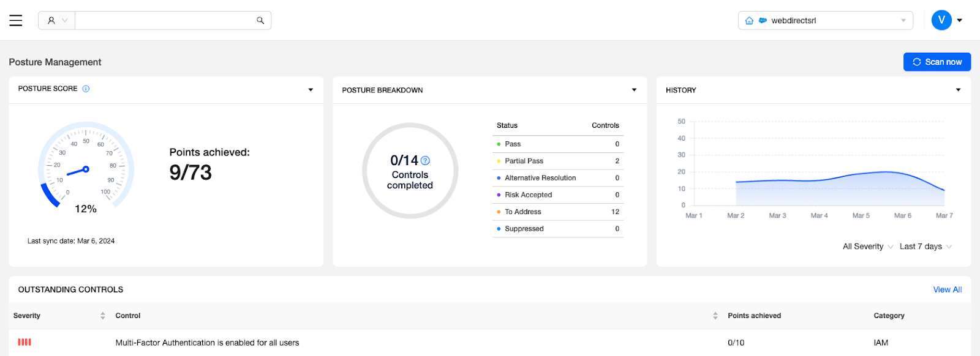980x356 pixels.
Task: Collapse the Posture Score panel arrow
Action: point(311,90)
